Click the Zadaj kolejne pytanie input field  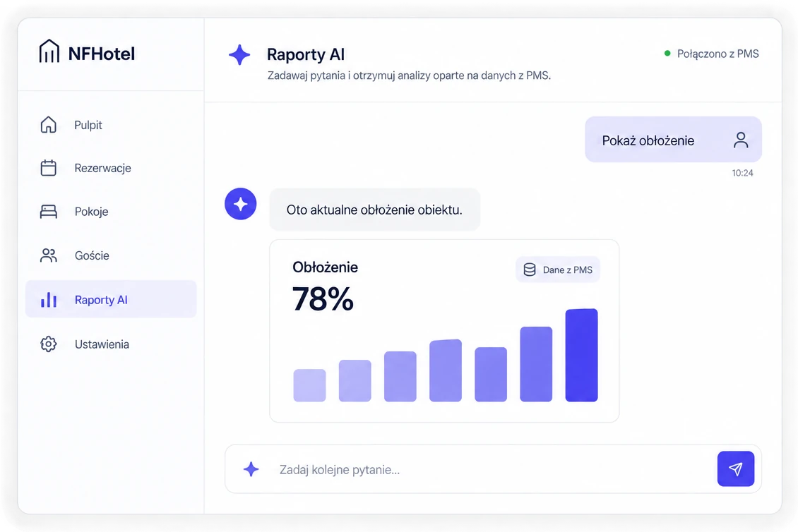tap(493, 469)
